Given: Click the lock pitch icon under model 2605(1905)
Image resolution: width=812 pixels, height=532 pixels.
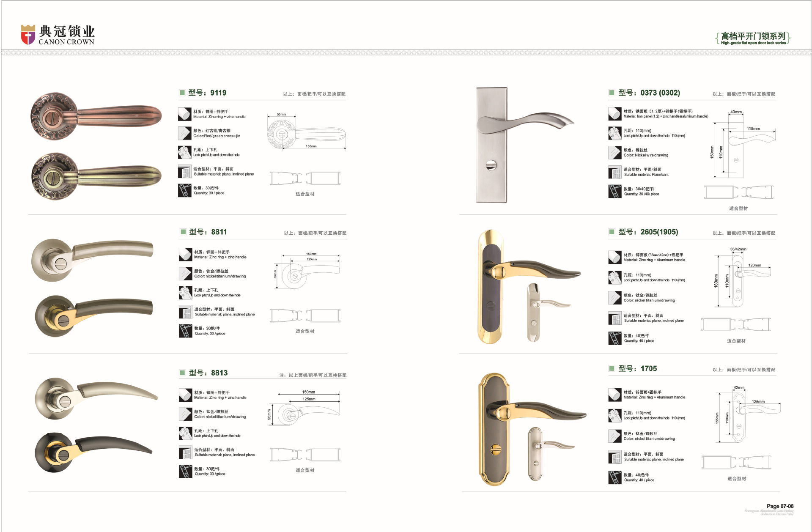Looking at the screenshot, I should 615,277.
